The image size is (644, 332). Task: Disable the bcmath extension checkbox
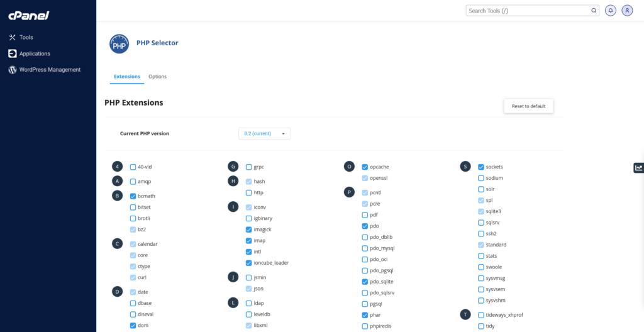(x=133, y=196)
